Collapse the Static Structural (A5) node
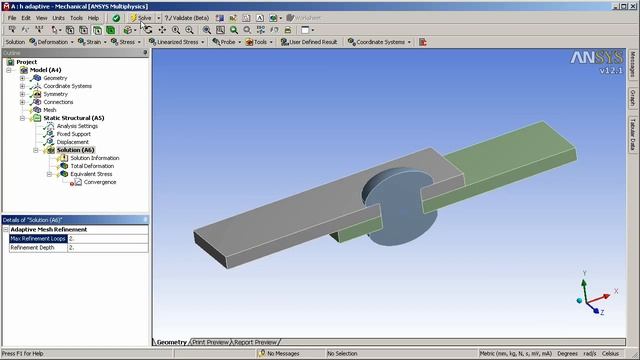Screen dimensions: 640x360 (22, 118)
